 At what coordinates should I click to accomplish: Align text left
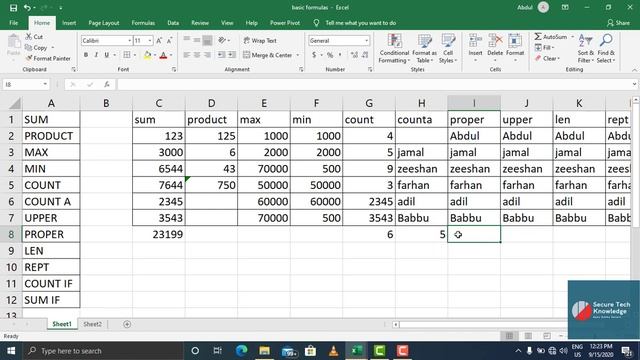(x=187, y=55)
